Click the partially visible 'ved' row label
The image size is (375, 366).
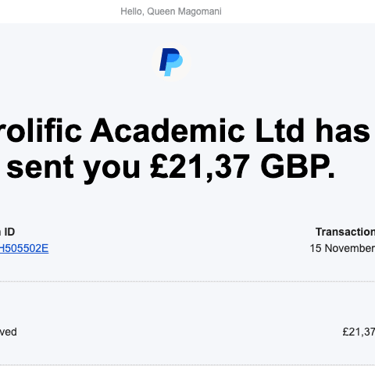click(x=8, y=332)
